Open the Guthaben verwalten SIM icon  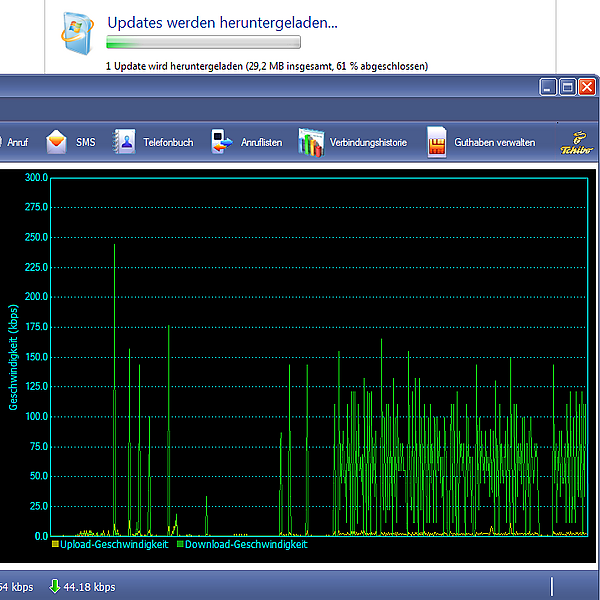(436, 142)
